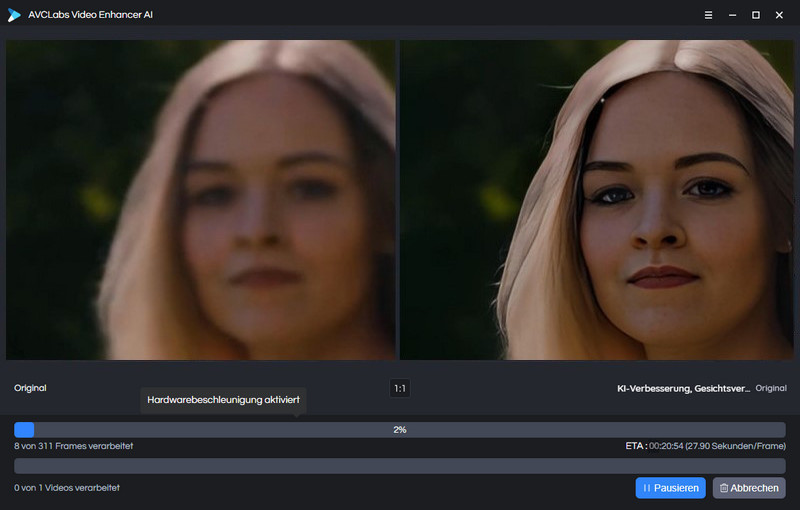The width and height of the screenshot is (800, 510).
Task: Click the frame progress bar at 2%
Action: point(399,429)
